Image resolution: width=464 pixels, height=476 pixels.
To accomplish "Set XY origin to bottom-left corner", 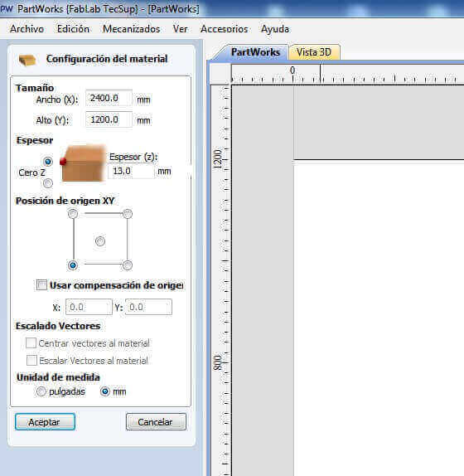I will [x=73, y=265].
